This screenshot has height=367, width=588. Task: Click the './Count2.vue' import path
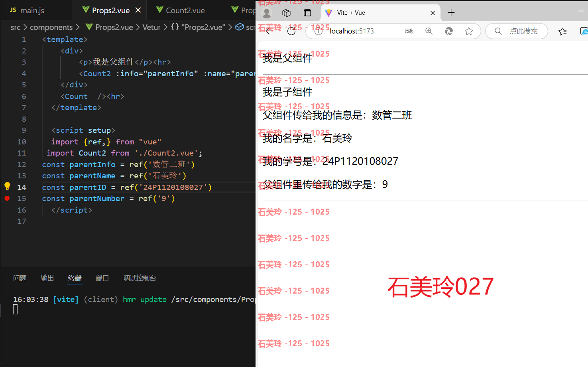pos(166,153)
